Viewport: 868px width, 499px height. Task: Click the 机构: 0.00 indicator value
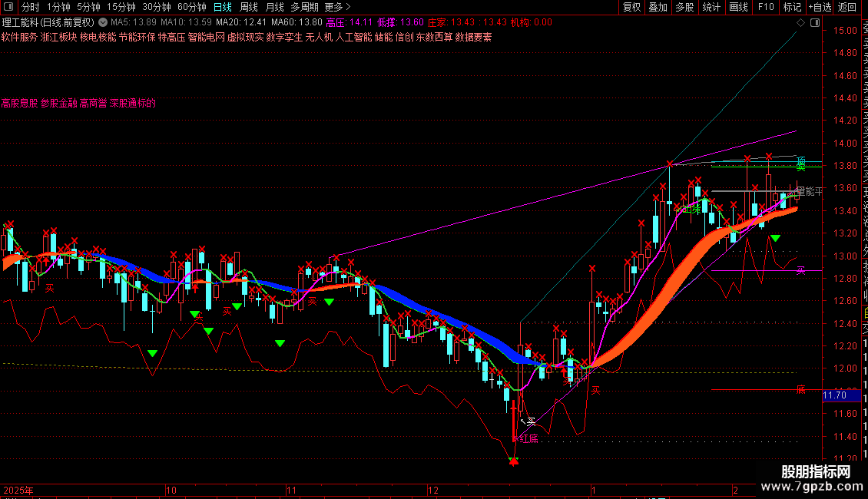532,23
